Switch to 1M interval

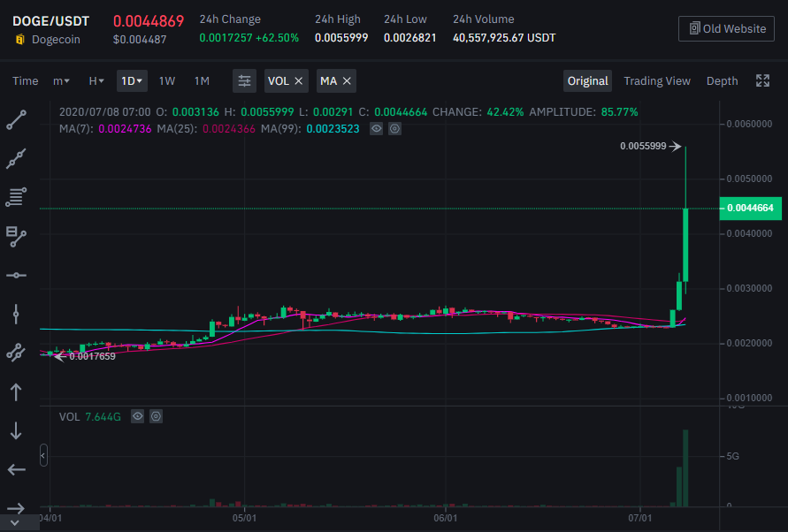tap(202, 81)
